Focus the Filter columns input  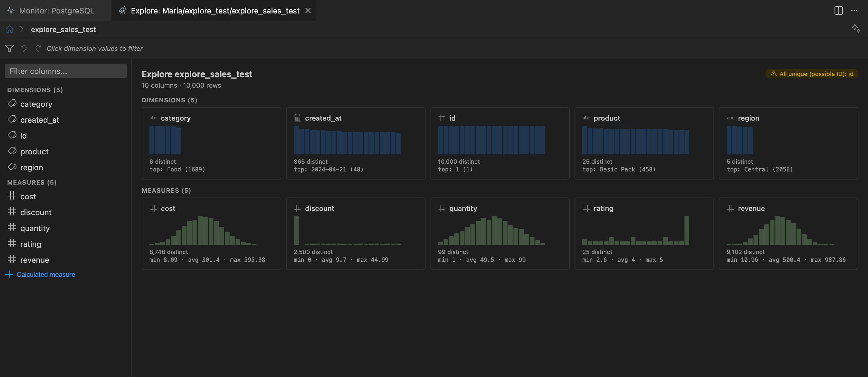point(66,71)
